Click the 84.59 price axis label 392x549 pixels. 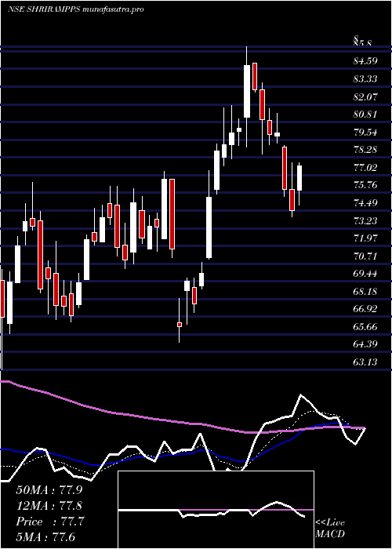tap(365, 61)
